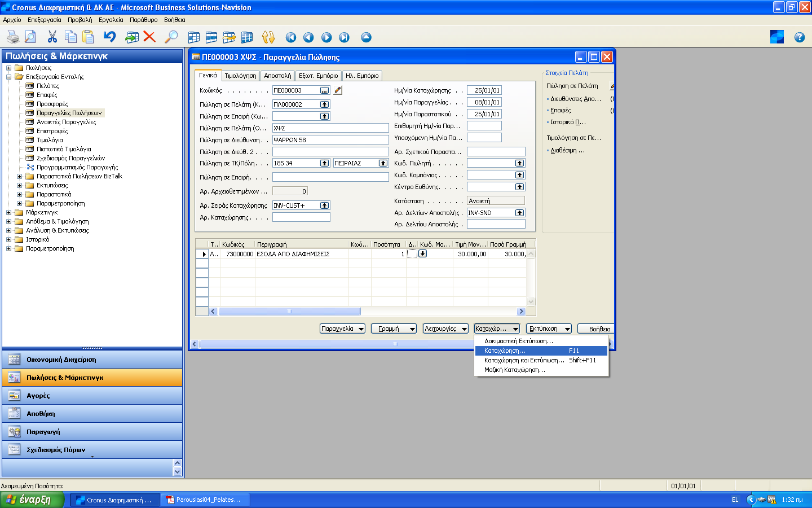Click the Επαφές link in customer info
The image size is (812, 508).
(561, 111)
